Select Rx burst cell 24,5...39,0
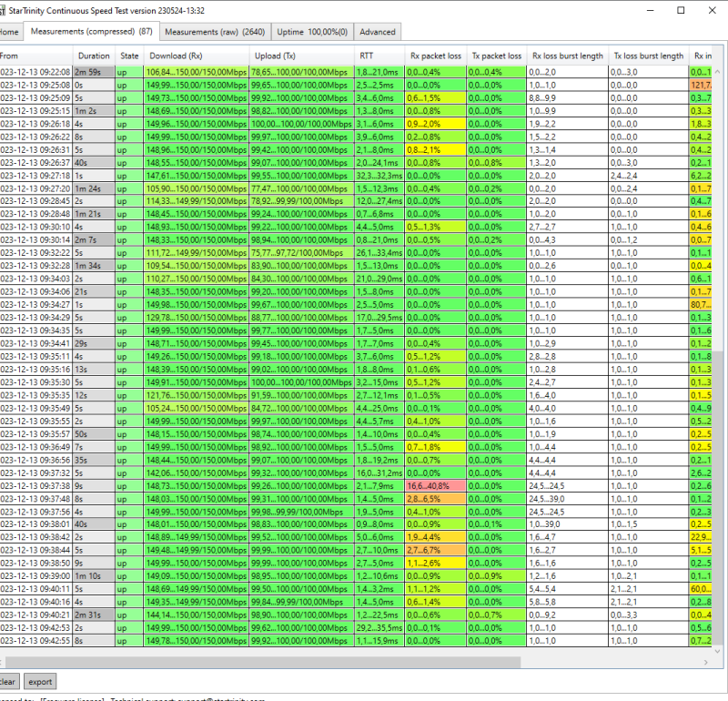728x701 pixels. pos(567,499)
